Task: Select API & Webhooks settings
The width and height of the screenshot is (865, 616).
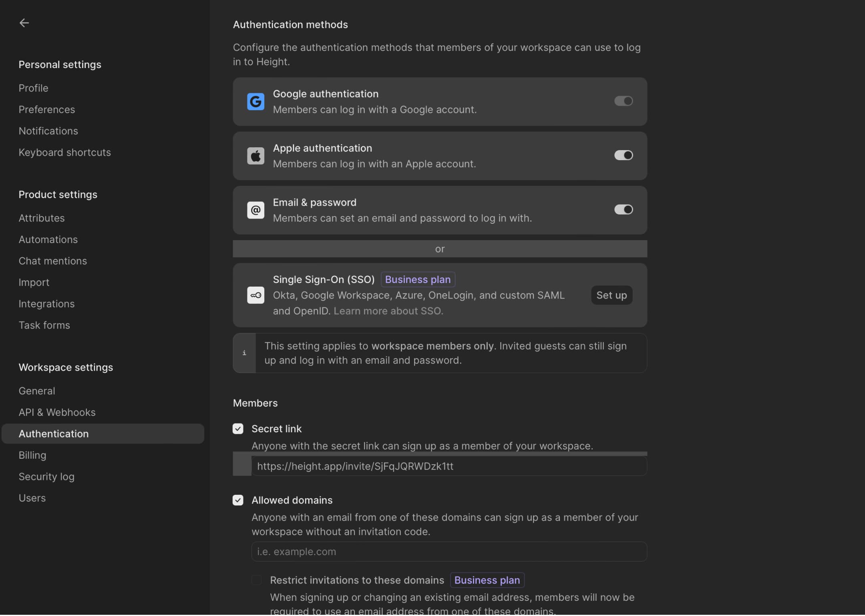Action: (x=57, y=413)
